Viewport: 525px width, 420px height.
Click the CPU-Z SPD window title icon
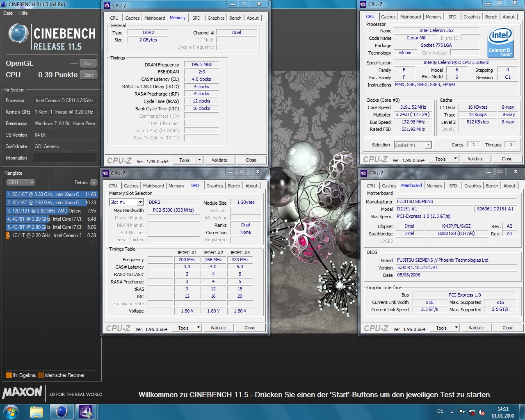[x=106, y=173]
